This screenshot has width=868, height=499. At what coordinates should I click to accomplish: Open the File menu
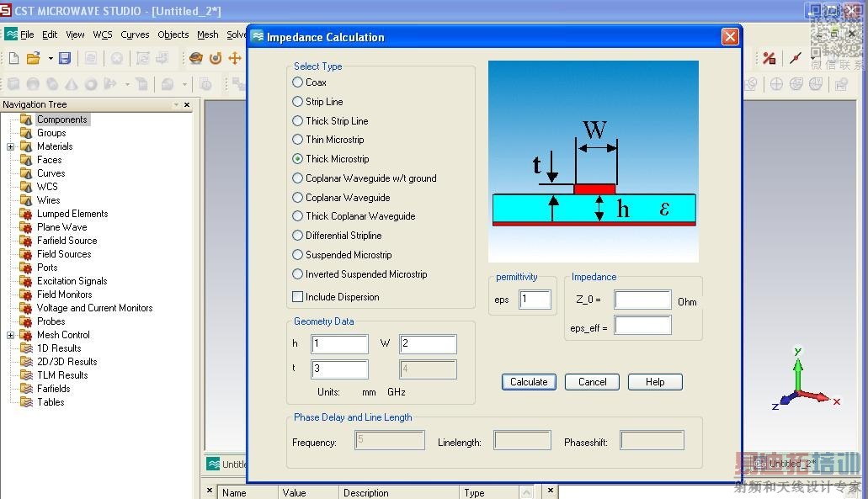click(x=27, y=35)
